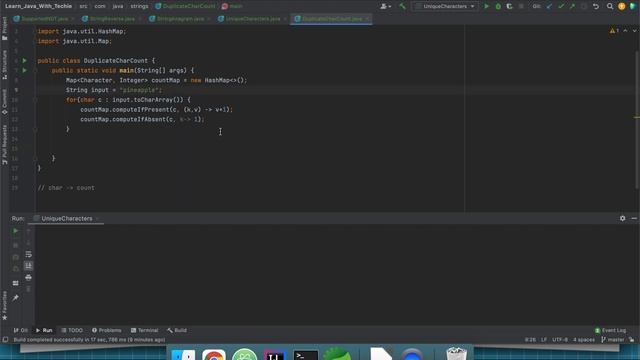
Task: Toggle scroll to end in Run console
Action: (x=29, y=266)
